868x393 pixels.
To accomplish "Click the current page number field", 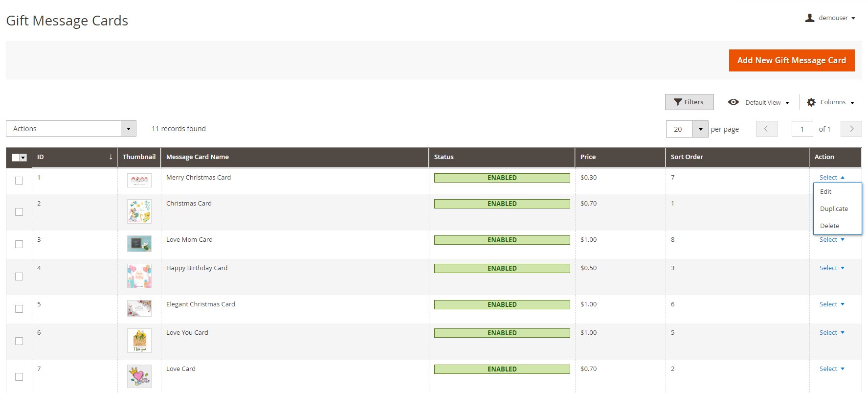I will coord(802,129).
